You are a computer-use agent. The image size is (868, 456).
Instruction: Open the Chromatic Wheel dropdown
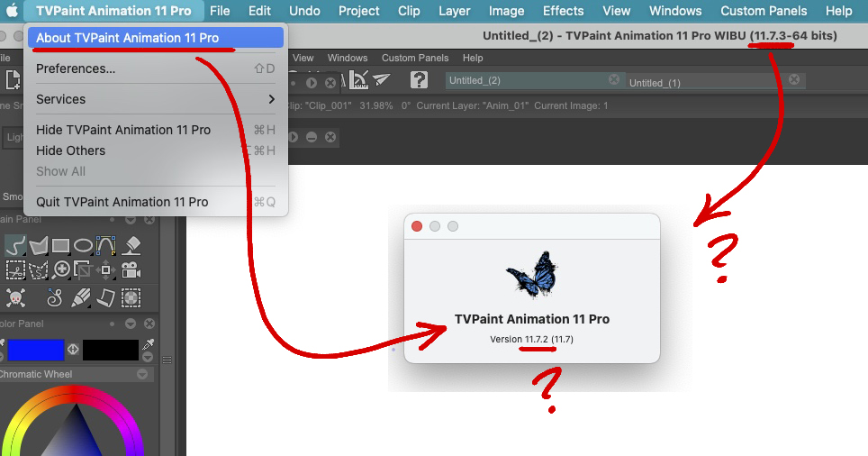pos(142,375)
